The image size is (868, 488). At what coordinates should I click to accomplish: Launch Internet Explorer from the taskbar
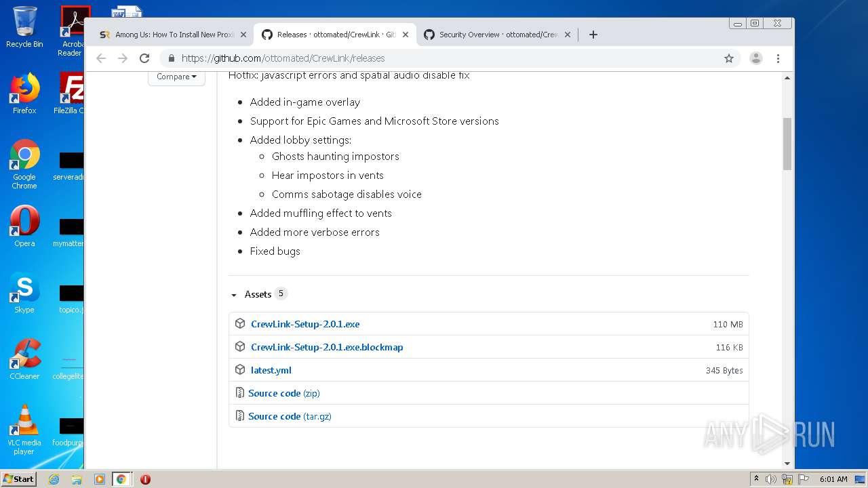54,479
